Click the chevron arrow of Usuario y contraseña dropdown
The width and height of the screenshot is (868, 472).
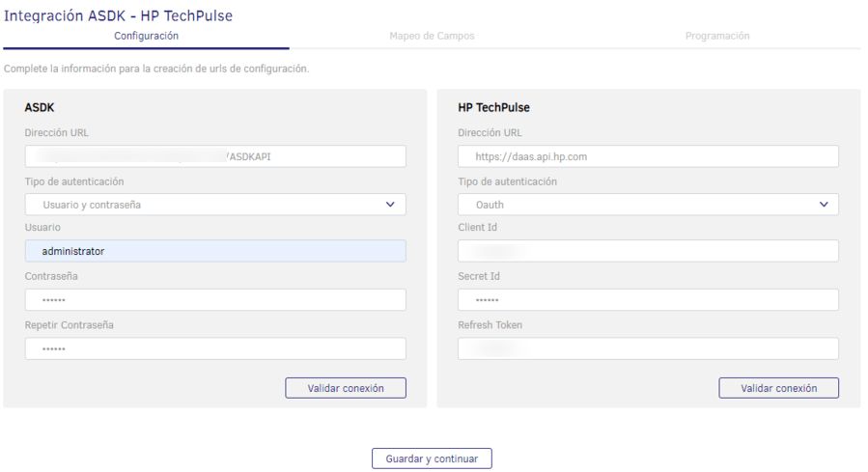coord(390,205)
